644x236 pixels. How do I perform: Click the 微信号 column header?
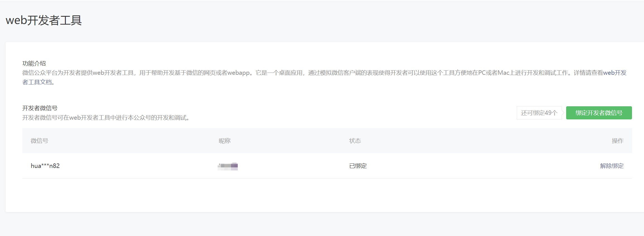tap(39, 141)
